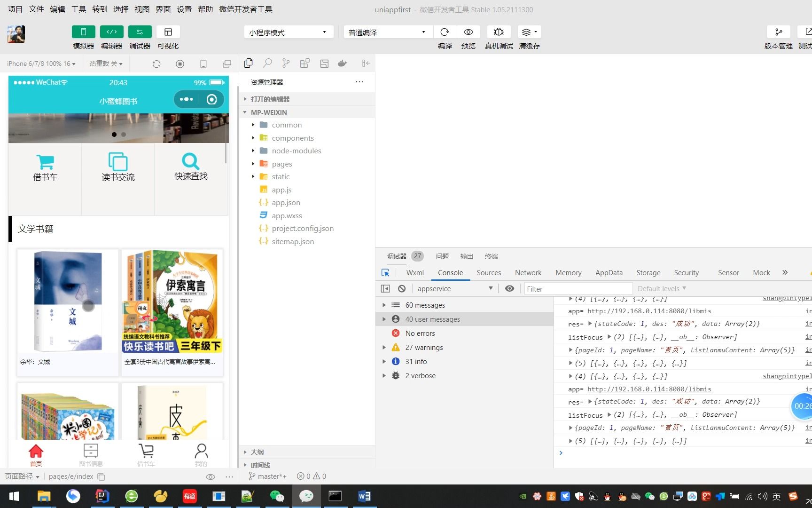
Task: Open the 普通编译 compile mode dropdown
Action: pos(386,32)
